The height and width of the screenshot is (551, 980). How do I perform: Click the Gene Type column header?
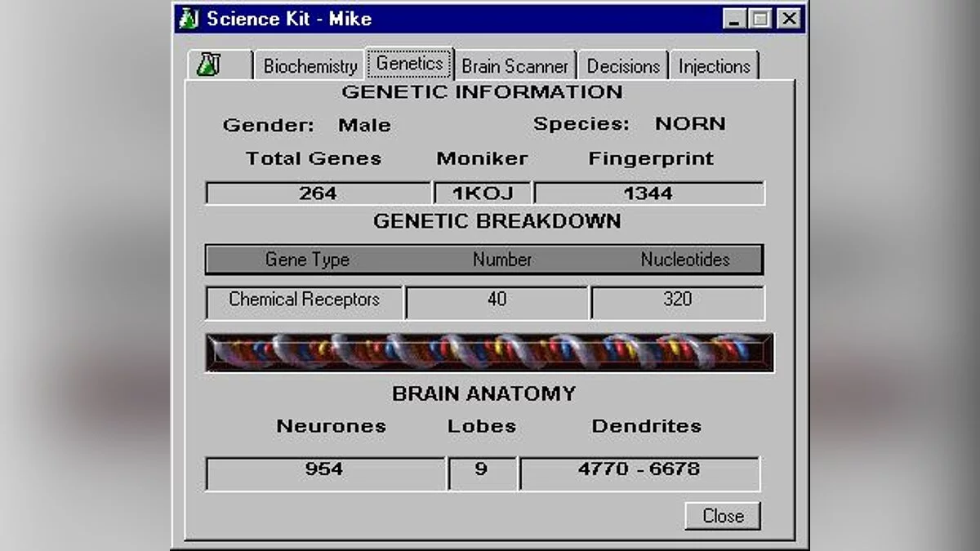[307, 260]
